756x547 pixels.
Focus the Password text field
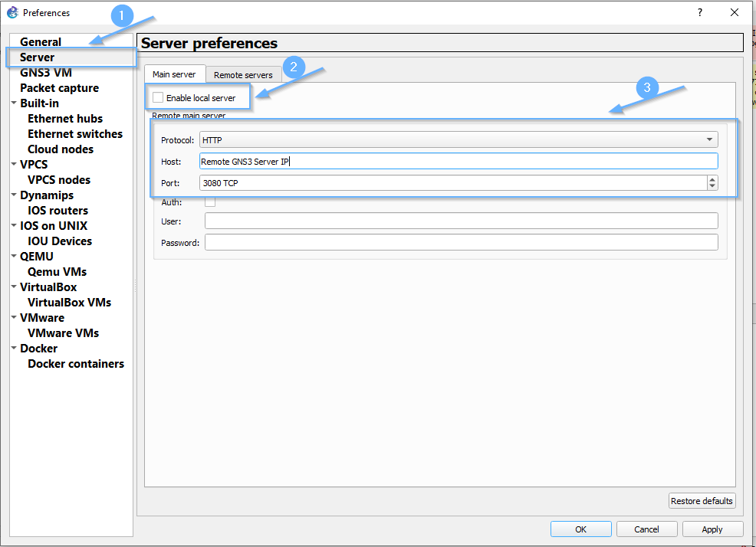(461, 243)
